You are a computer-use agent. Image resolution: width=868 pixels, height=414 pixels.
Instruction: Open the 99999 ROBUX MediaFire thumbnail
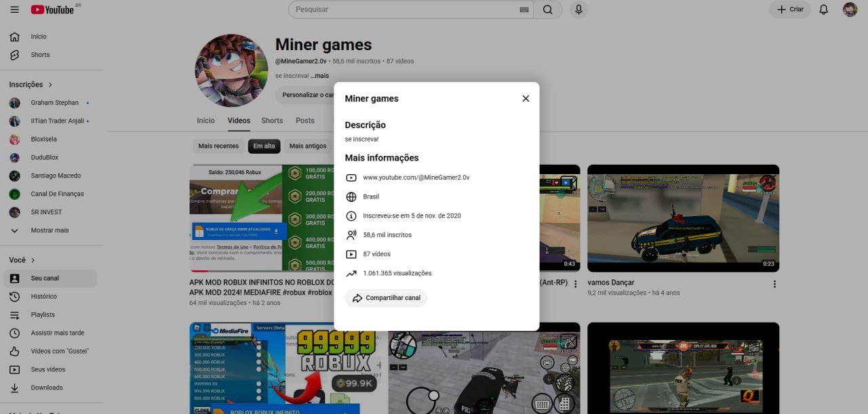click(285, 368)
